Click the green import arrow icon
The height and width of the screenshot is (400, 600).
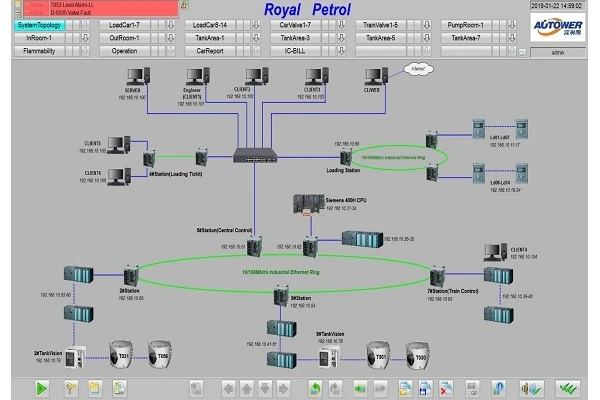pos(360,389)
